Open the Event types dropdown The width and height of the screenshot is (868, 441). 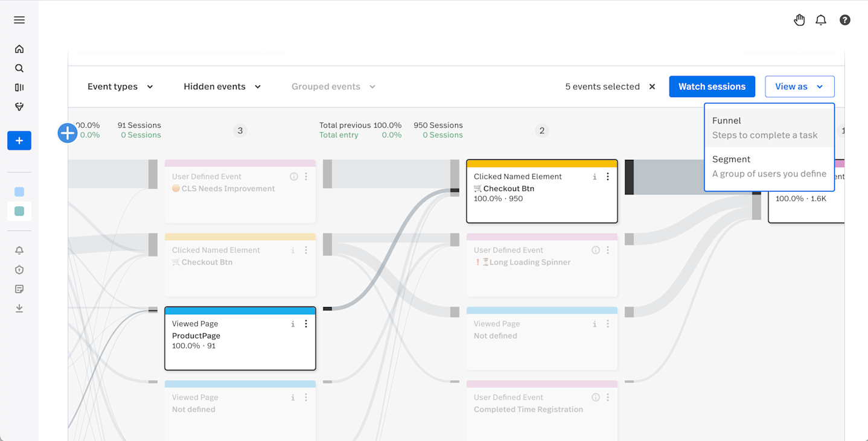[x=120, y=86]
